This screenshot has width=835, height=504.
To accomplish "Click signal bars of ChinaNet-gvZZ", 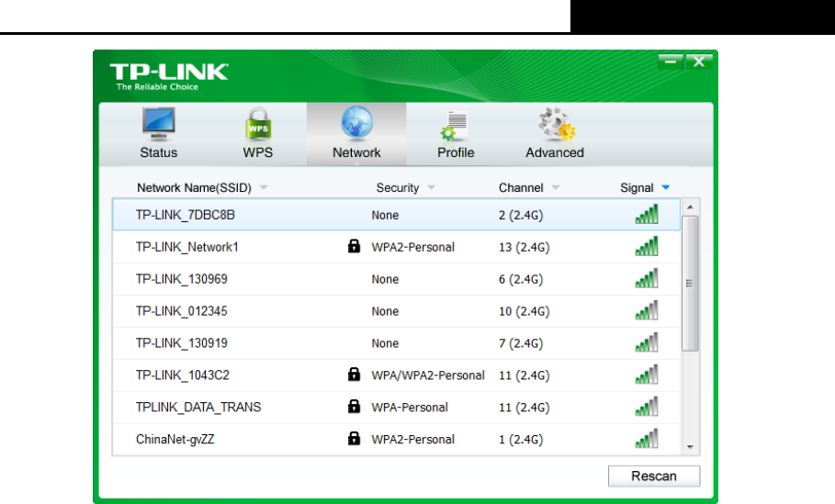I will 647,438.
